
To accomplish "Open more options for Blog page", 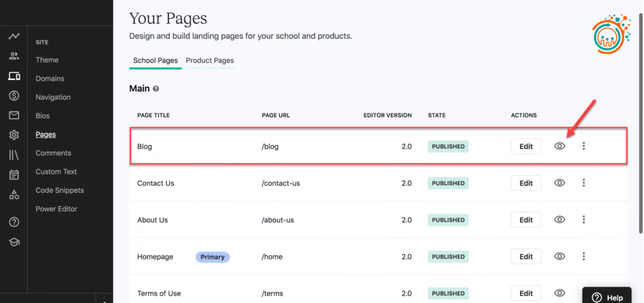I will coord(584,146).
